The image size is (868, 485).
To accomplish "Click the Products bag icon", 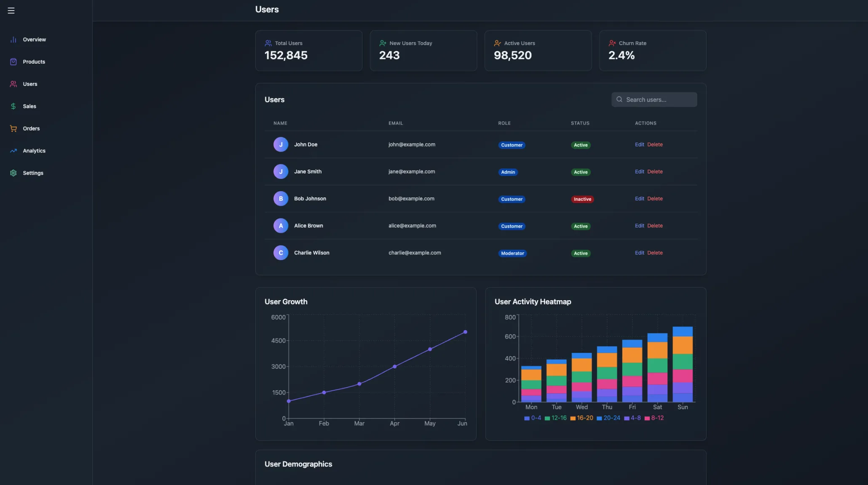I will [x=13, y=62].
